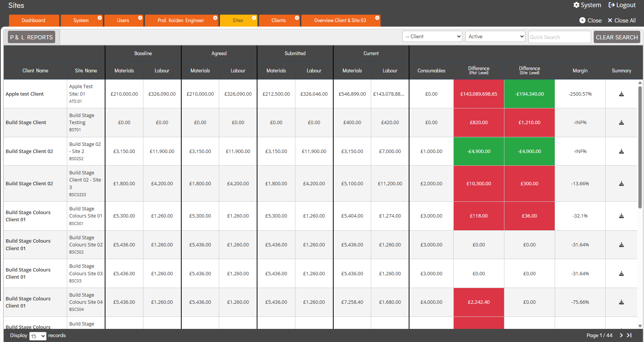This screenshot has height=342, width=644.
Task: Jump to the last page arrow
Action: pyautogui.click(x=629, y=335)
